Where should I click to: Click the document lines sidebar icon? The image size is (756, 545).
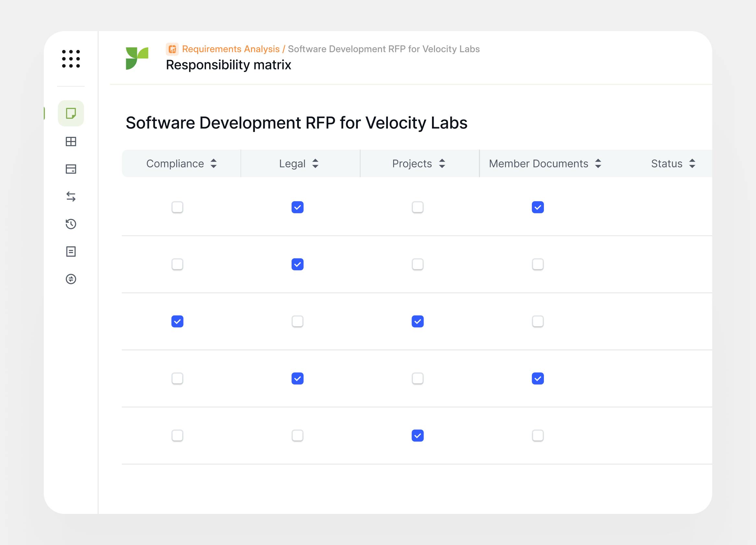71,252
